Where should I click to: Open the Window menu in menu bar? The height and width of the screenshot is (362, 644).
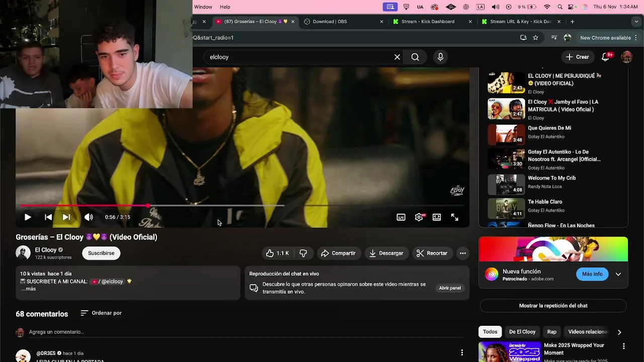tap(203, 7)
